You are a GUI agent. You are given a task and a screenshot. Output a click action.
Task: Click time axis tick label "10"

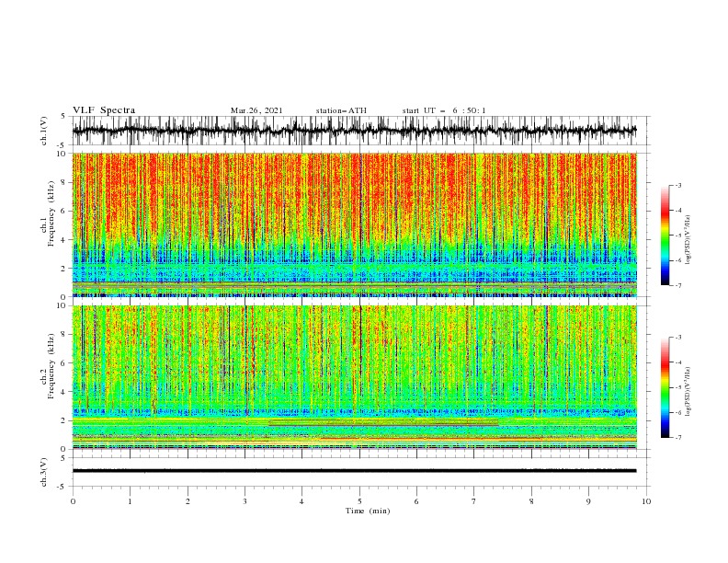(x=646, y=501)
